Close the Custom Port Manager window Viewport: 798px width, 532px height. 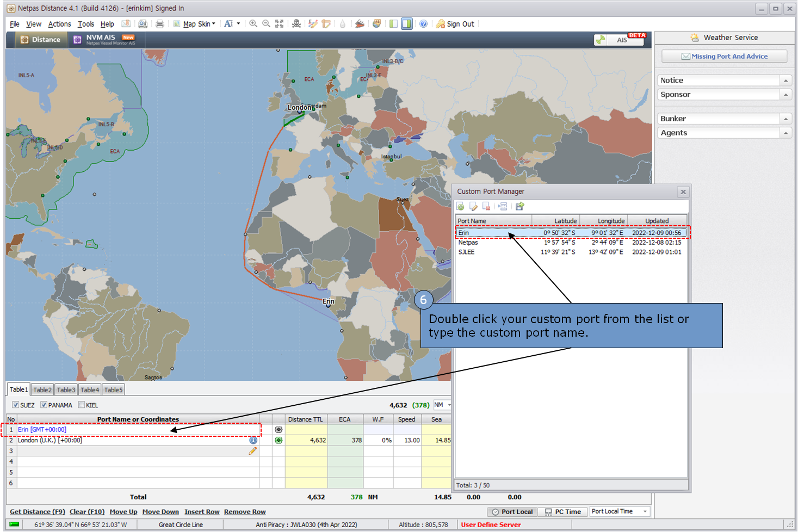pos(683,191)
